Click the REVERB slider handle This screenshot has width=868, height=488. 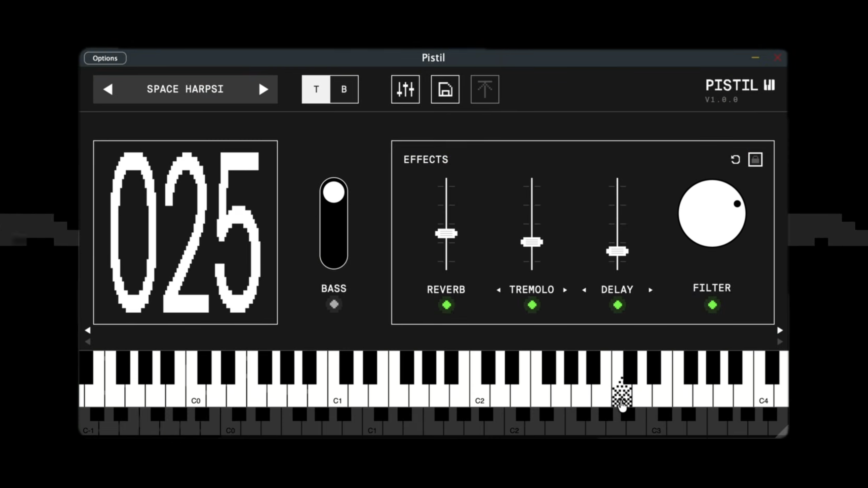446,233
